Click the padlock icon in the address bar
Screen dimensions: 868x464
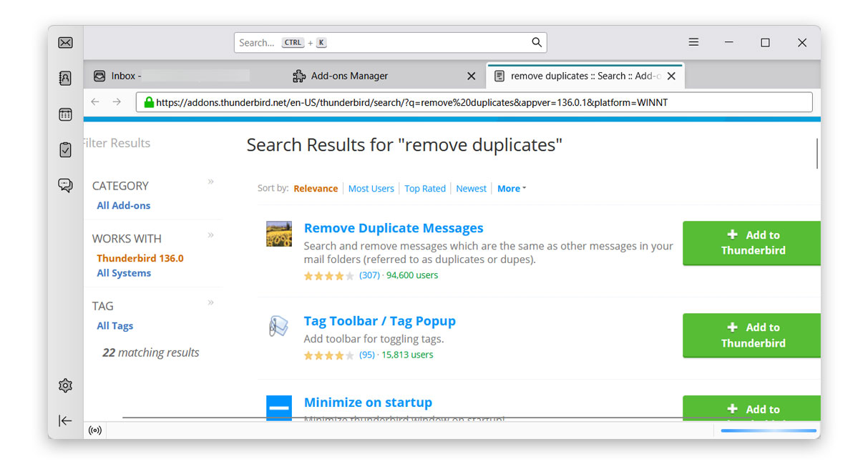[x=148, y=102]
